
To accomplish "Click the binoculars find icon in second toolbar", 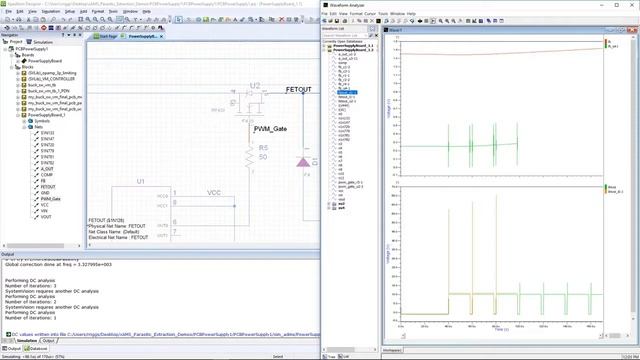I will click(x=161, y=28).
